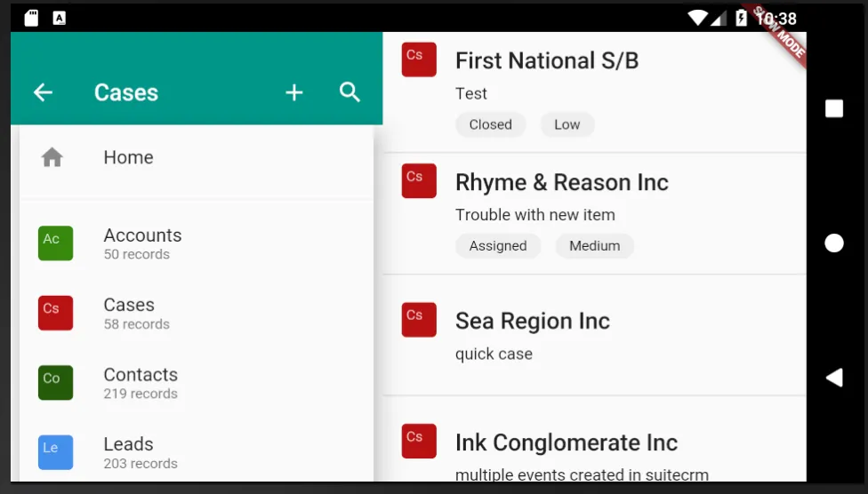Open Contacts module in drawer

tap(197, 383)
